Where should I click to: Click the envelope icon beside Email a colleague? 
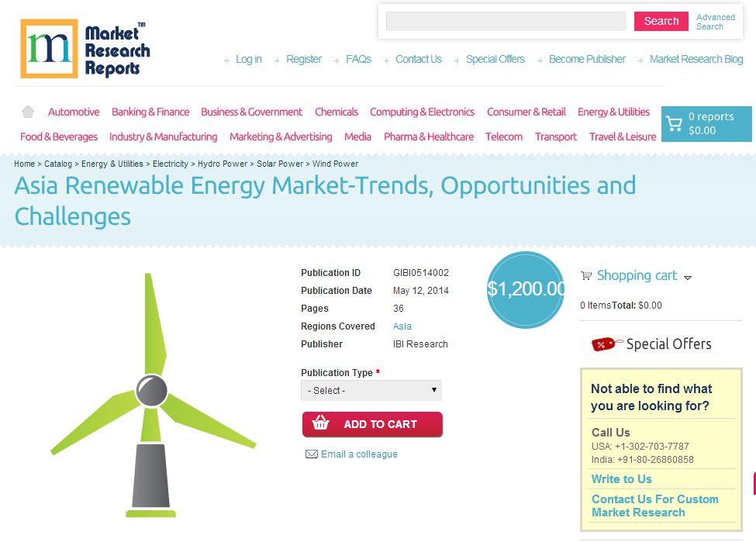pyautogui.click(x=312, y=454)
